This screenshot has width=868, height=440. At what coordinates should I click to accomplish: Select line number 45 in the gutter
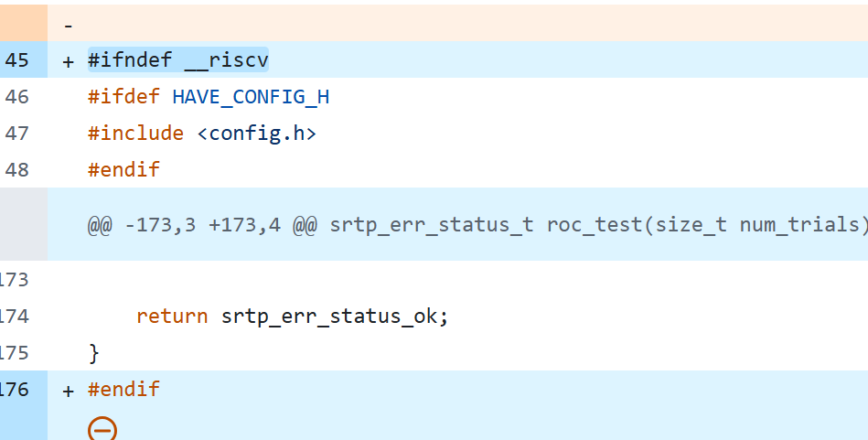(x=17, y=60)
